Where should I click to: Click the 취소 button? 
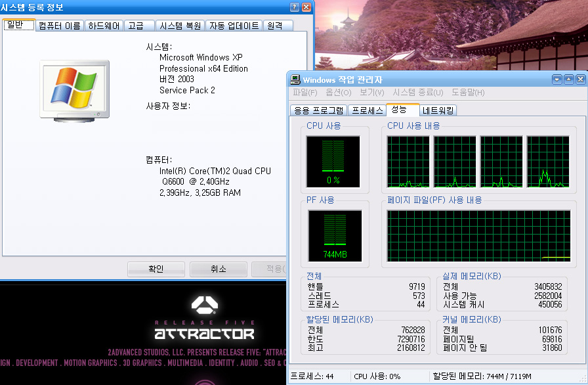coord(219,269)
